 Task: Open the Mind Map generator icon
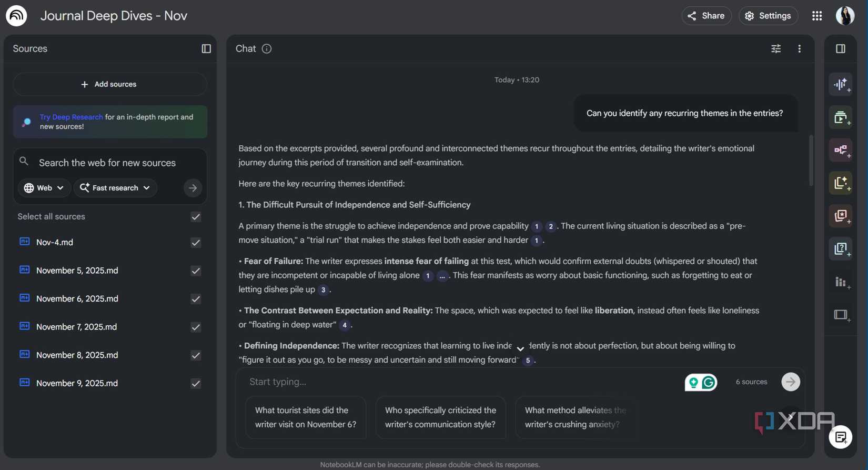(x=840, y=149)
